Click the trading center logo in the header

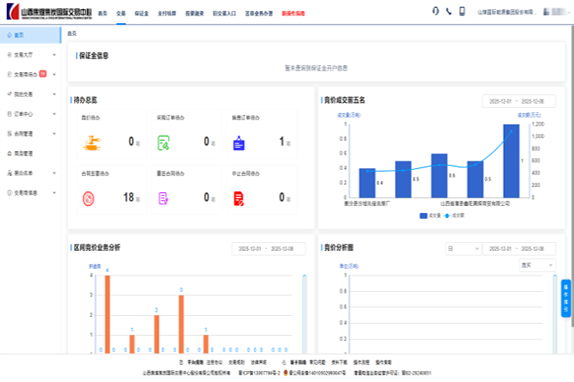(49, 12)
